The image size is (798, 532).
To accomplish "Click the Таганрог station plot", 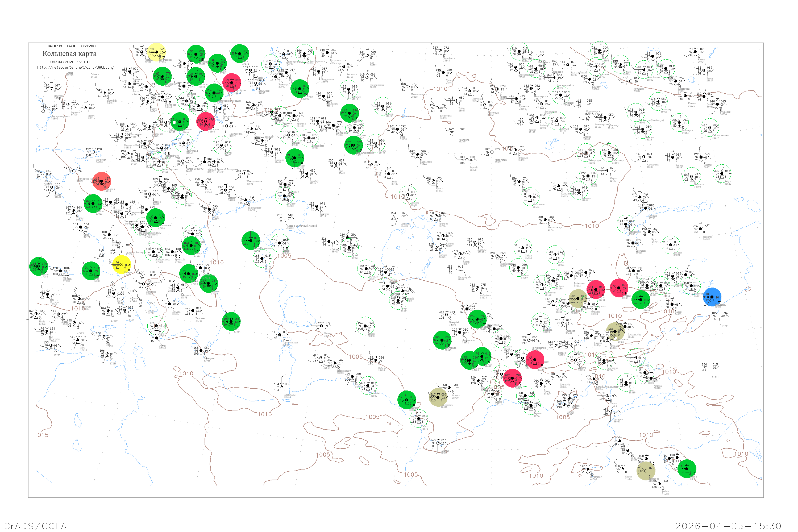I will [93, 152].
